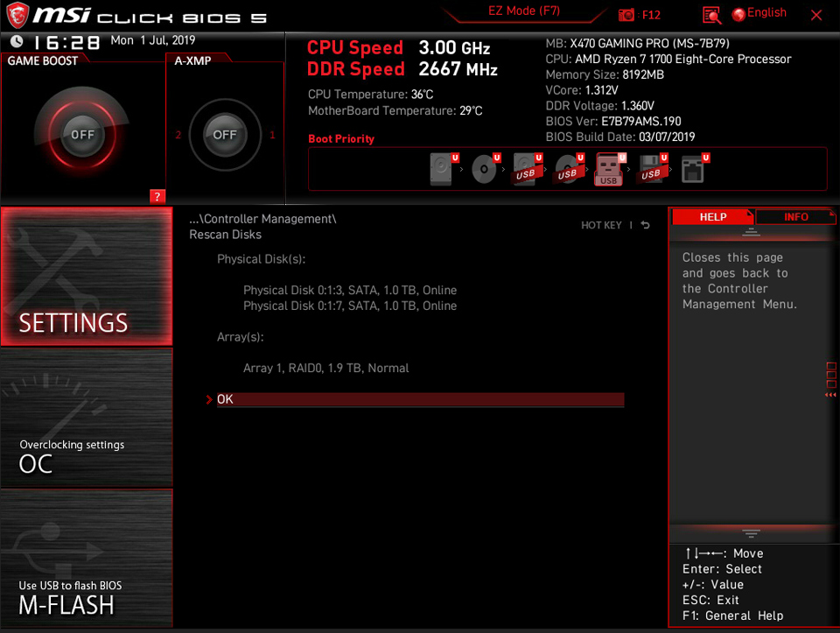Open the SETTINGS section
The width and height of the screenshot is (840, 633).
click(x=87, y=277)
